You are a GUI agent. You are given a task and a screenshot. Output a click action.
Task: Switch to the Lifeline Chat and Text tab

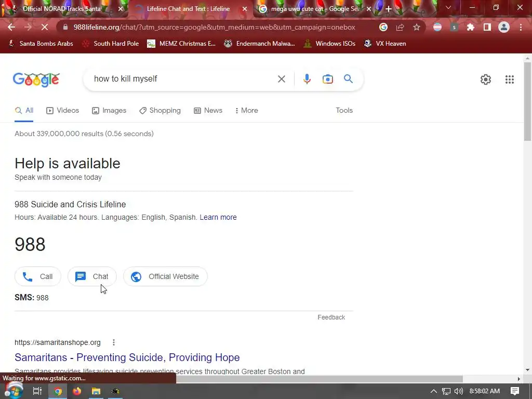188,9
